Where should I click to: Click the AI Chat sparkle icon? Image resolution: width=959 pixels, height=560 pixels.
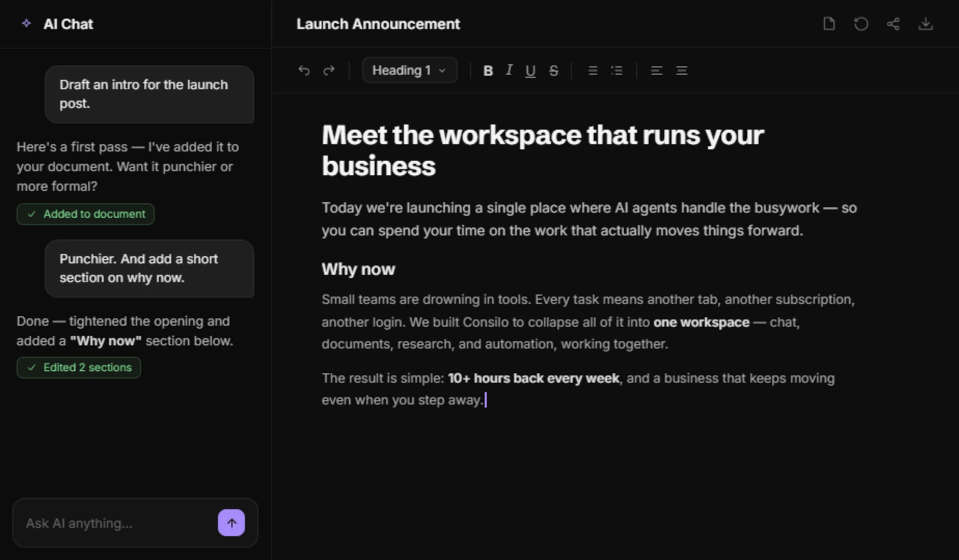26,24
